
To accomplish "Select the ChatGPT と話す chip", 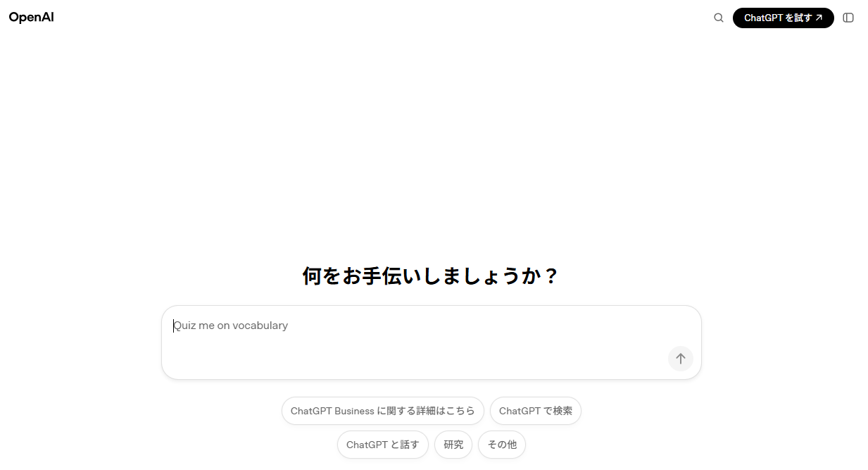I will click(382, 445).
